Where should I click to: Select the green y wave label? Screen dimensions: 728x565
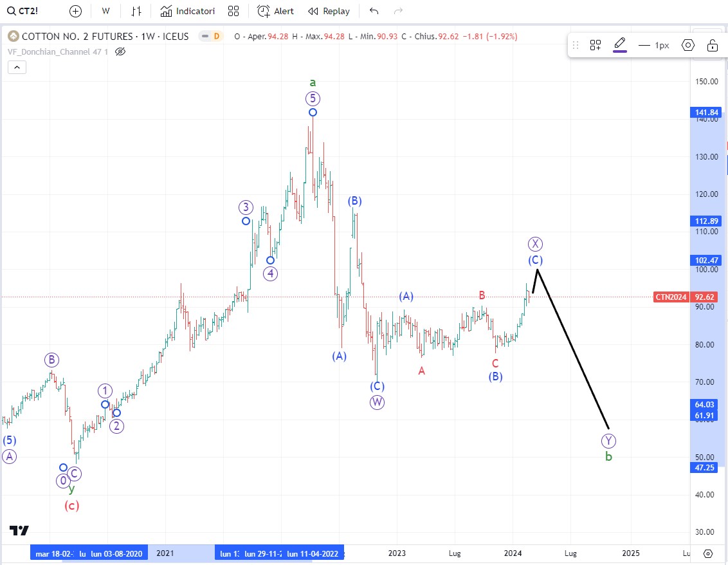(71, 488)
